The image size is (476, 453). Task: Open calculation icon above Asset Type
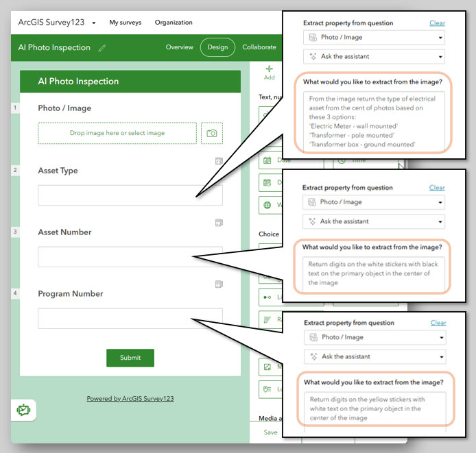click(219, 161)
